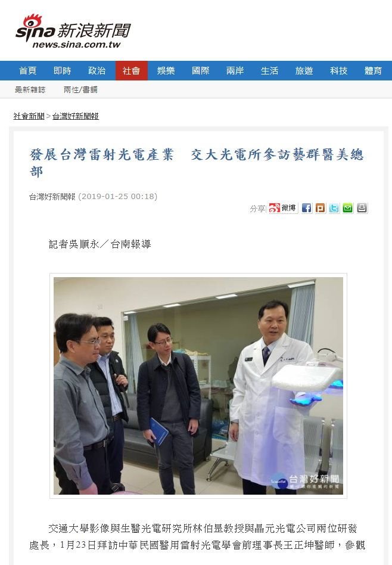The width and height of the screenshot is (392, 565).
Task: Open the 國際 news tab
Action: point(201,70)
